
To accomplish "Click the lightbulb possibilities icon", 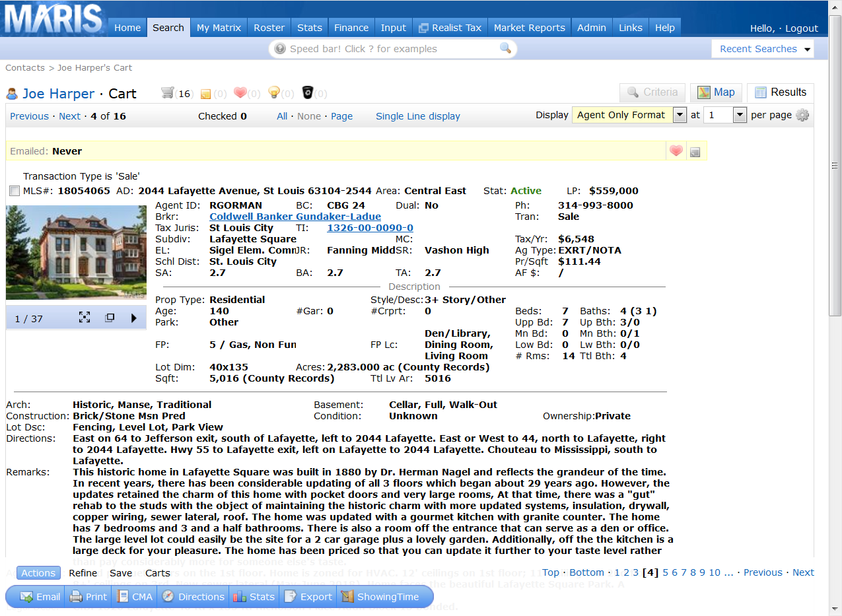I will pos(273,93).
